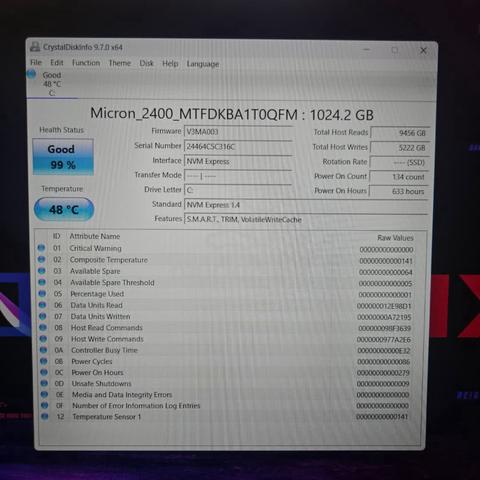Select the Temperature Sensor 1 attribute name
480x480 pixels.
point(107,417)
